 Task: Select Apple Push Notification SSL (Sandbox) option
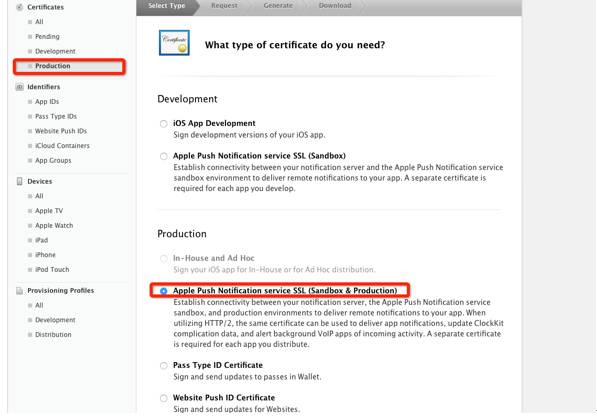click(x=163, y=156)
